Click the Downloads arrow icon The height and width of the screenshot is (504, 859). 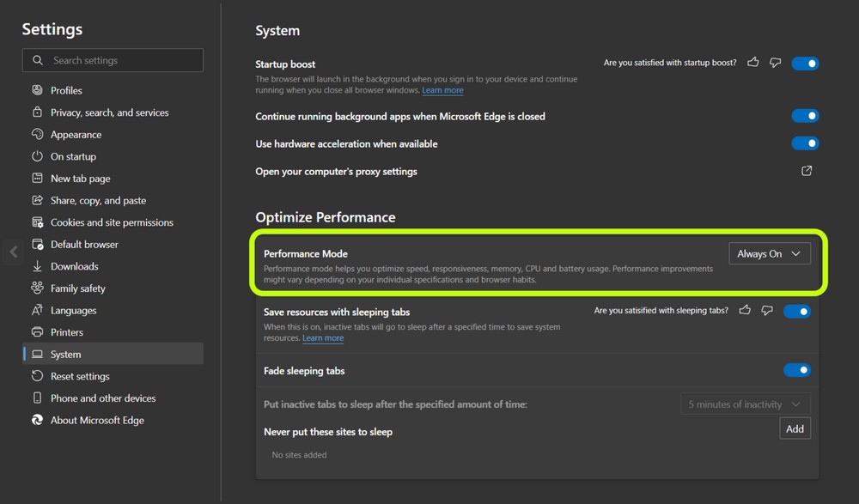[37, 265]
